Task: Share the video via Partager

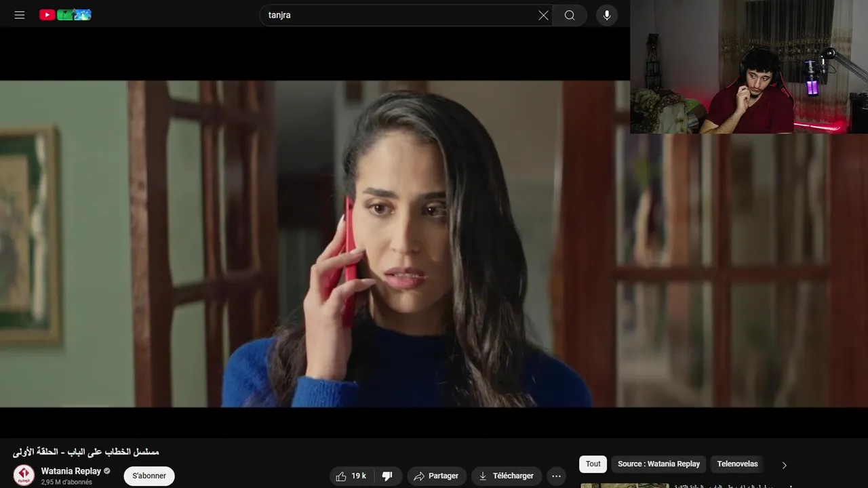Action: (437, 476)
